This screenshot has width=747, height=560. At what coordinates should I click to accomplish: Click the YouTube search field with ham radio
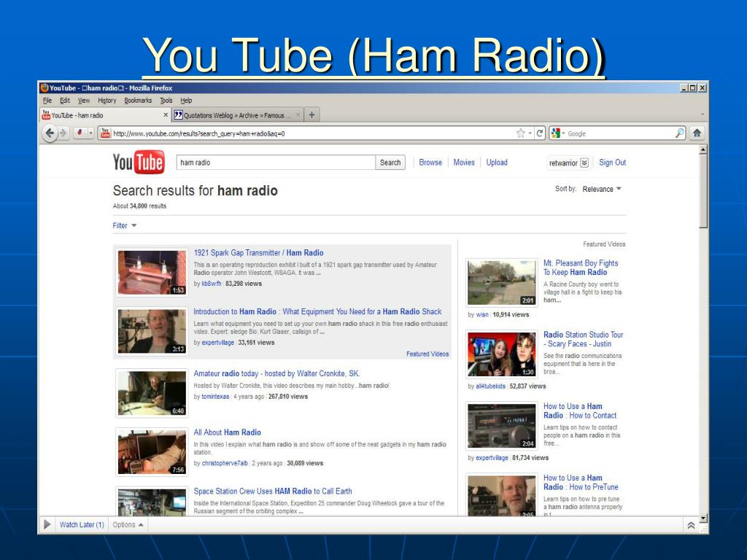[x=275, y=163]
